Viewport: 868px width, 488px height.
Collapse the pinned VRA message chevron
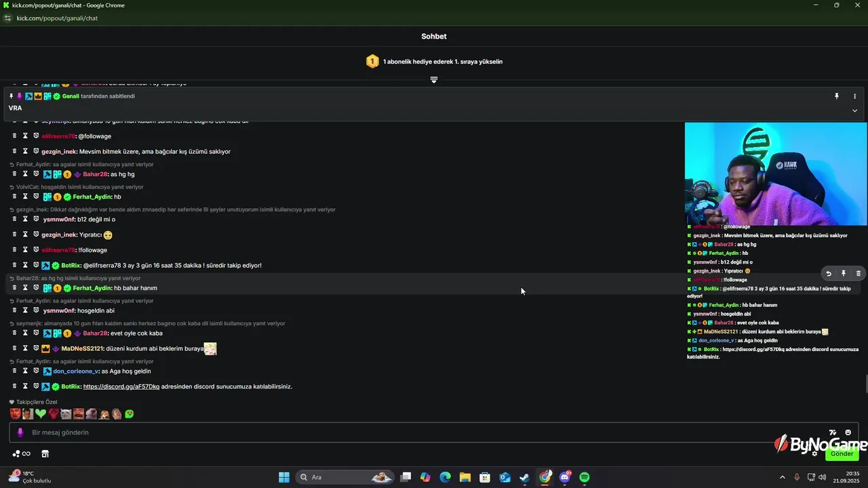click(854, 110)
